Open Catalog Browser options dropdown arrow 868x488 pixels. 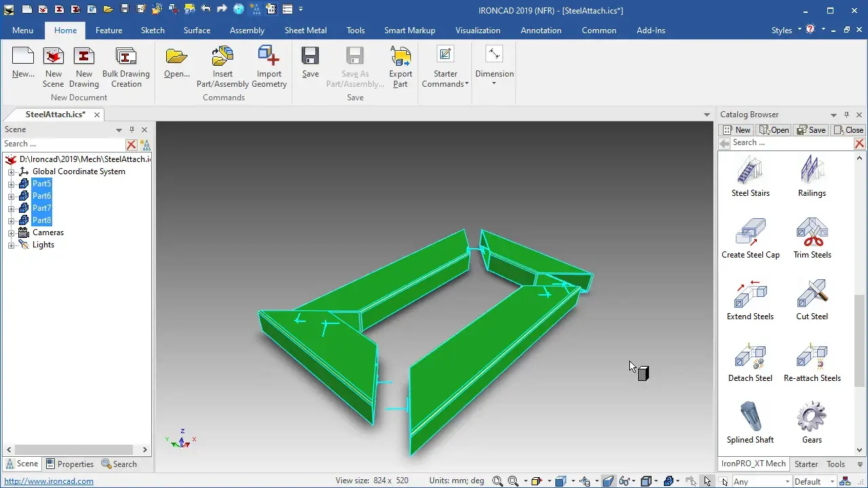tap(833, 115)
